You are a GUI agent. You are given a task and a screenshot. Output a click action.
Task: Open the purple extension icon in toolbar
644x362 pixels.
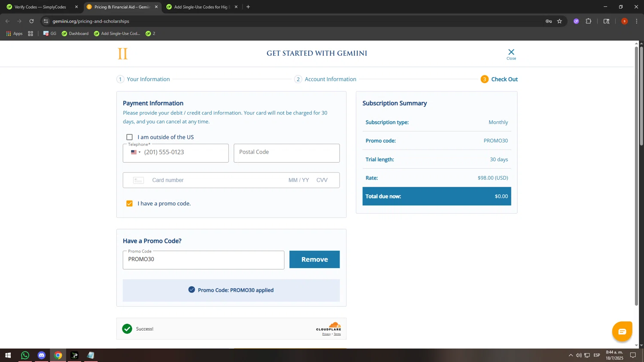[x=576, y=21]
